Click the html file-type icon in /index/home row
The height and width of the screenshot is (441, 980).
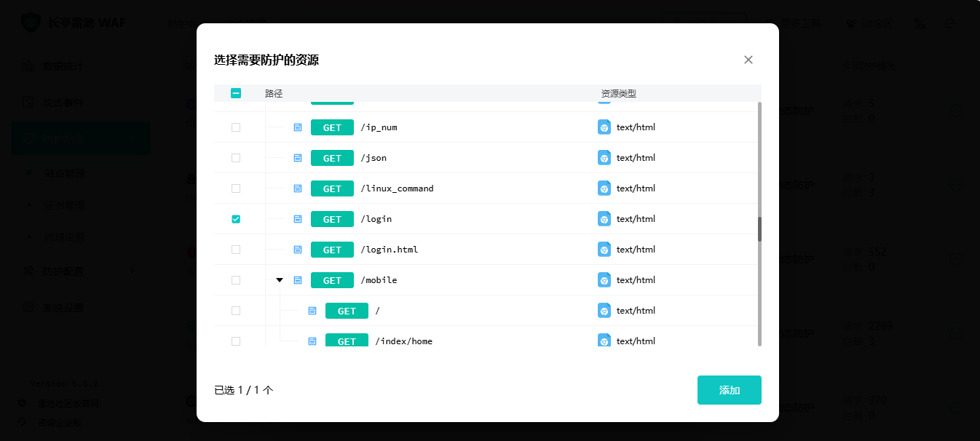pos(604,341)
